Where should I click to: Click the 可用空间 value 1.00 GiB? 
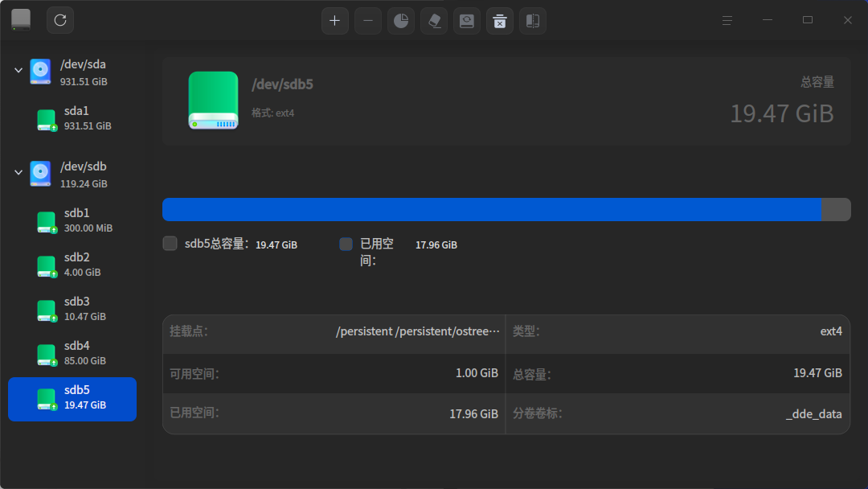point(477,373)
